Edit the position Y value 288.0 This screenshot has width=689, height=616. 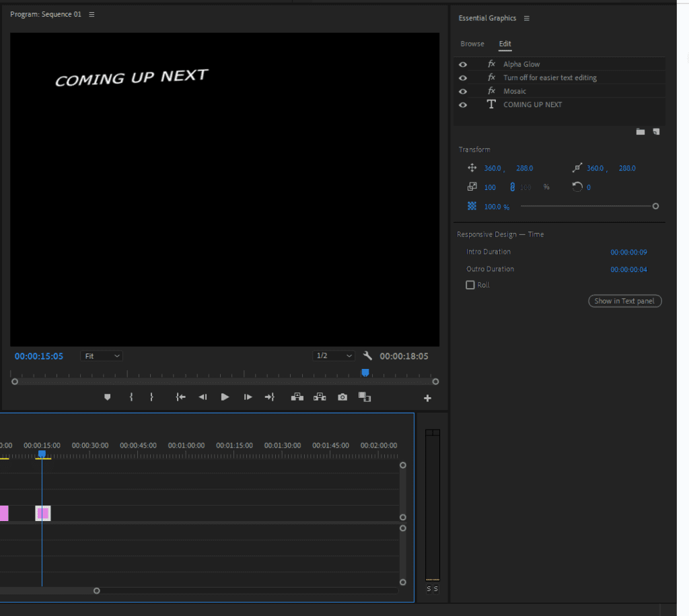pyautogui.click(x=525, y=168)
